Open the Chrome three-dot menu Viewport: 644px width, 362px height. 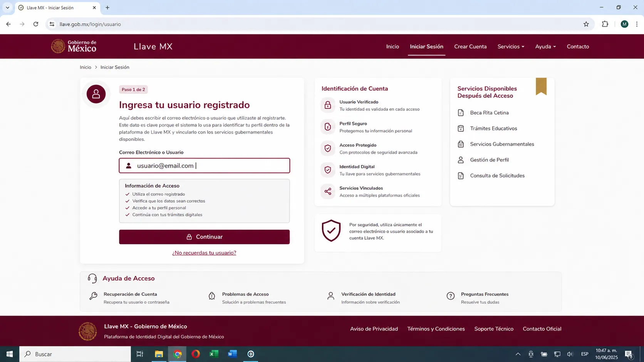click(x=637, y=24)
